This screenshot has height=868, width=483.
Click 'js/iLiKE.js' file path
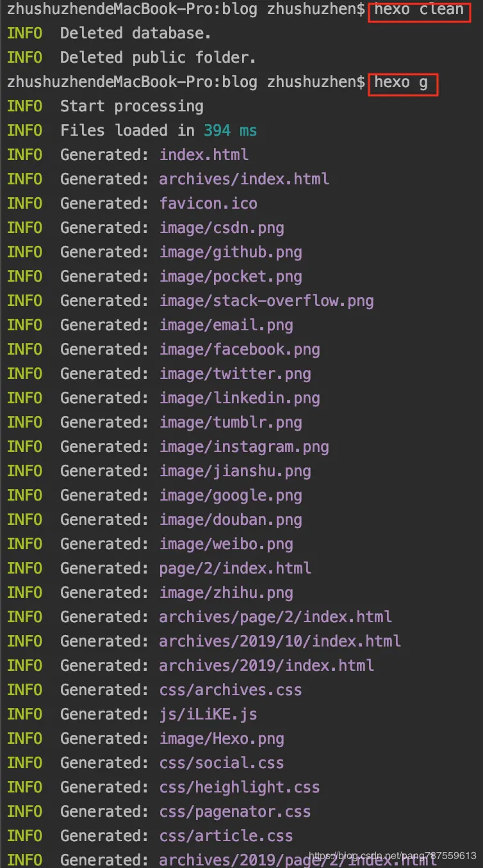208,714
